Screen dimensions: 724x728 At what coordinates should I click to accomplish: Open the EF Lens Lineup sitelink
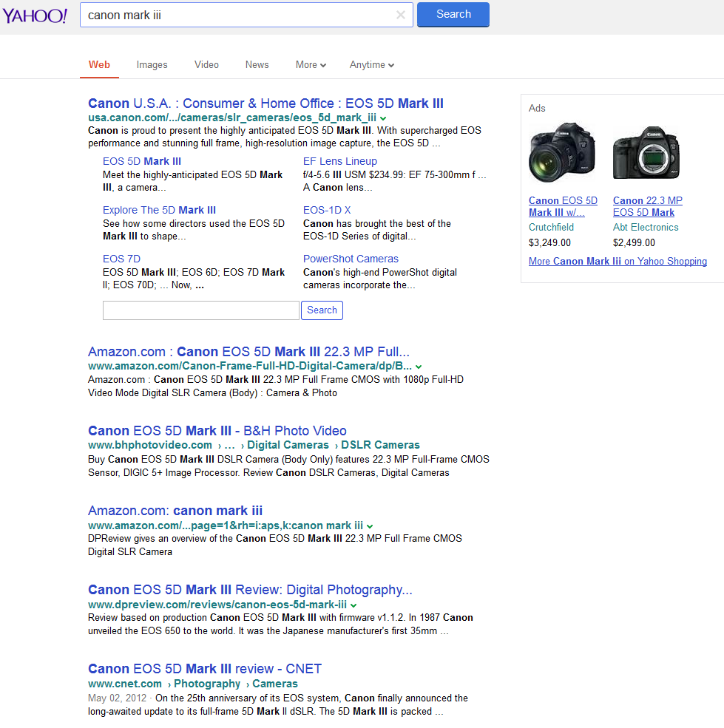click(339, 161)
